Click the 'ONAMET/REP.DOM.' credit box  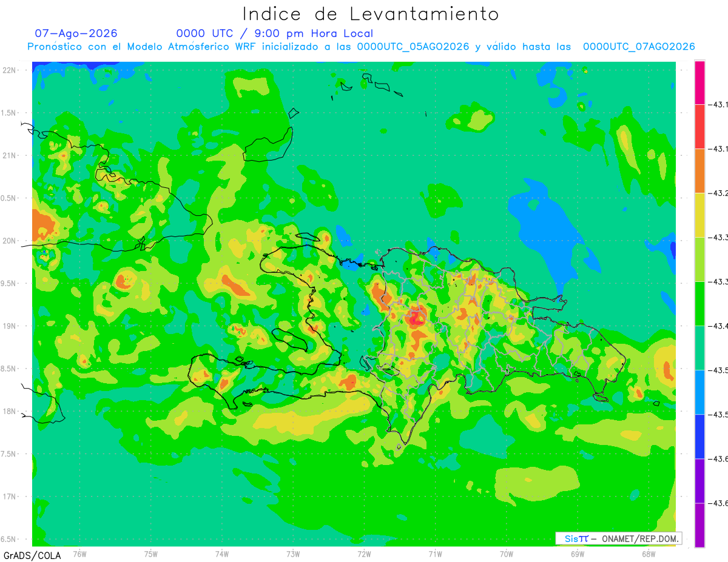(619, 538)
